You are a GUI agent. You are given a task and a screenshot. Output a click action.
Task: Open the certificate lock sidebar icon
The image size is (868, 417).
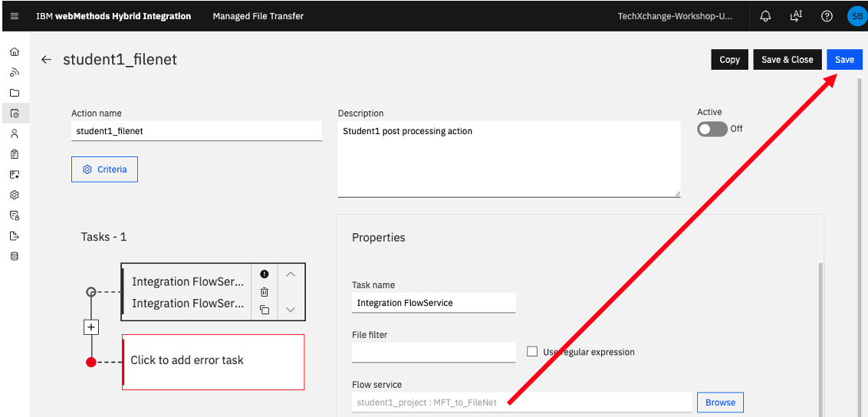pos(15,215)
